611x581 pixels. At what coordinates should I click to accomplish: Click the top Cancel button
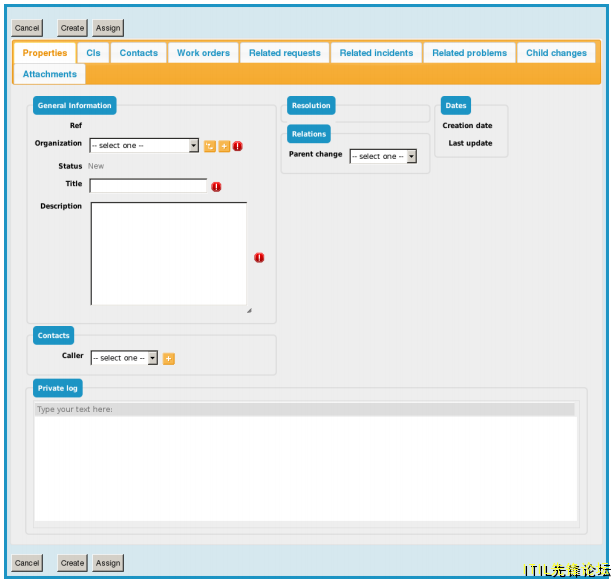coord(27,28)
